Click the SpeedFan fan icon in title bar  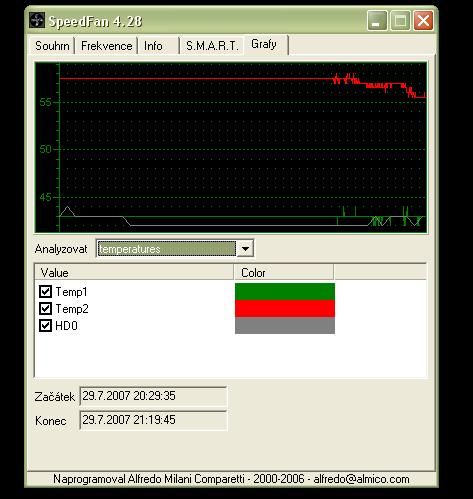click(36, 20)
